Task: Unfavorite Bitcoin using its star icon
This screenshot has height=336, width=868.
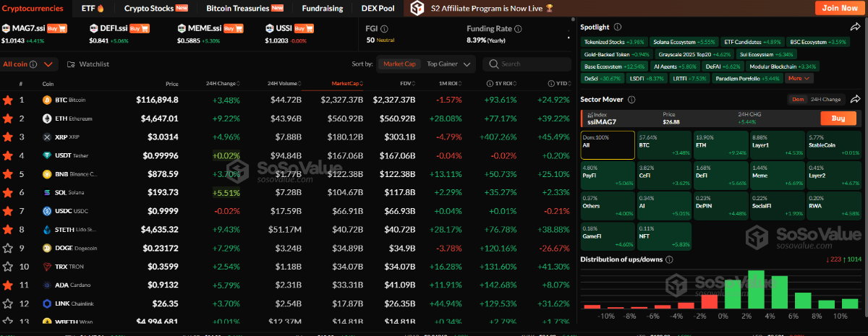Action: tap(8, 100)
